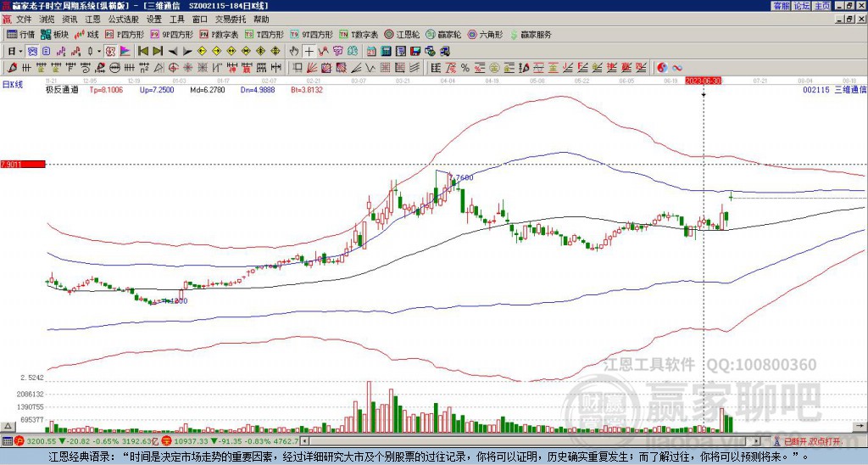Click the percent % tool icon
Viewport: 868px width, 465px height.
coord(465,68)
